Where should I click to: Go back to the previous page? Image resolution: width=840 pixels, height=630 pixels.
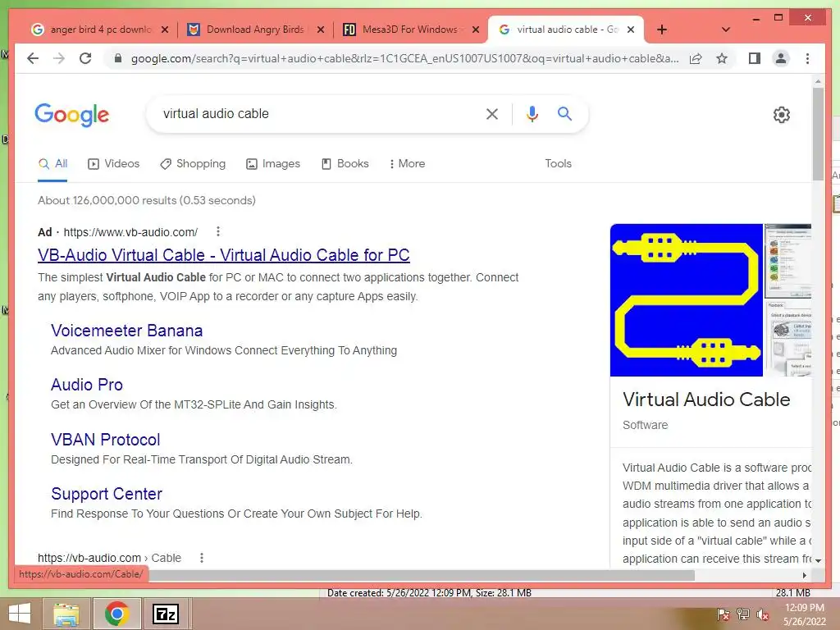33,58
